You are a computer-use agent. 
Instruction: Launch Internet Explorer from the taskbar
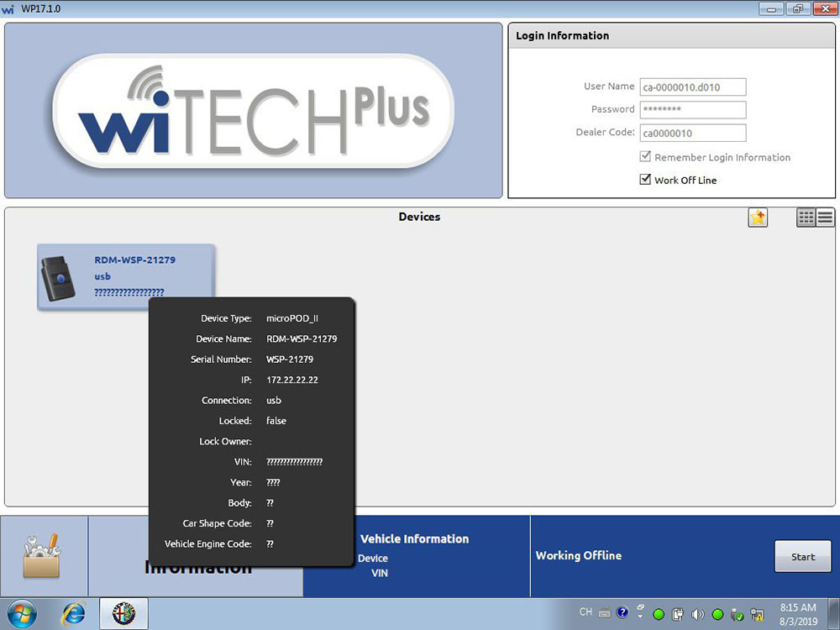pyautogui.click(x=73, y=614)
